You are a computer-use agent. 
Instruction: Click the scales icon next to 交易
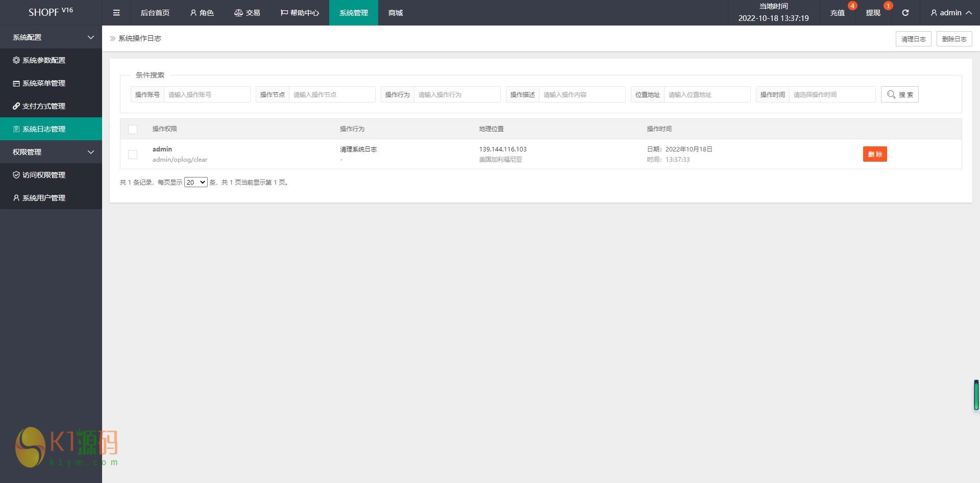(238, 13)
